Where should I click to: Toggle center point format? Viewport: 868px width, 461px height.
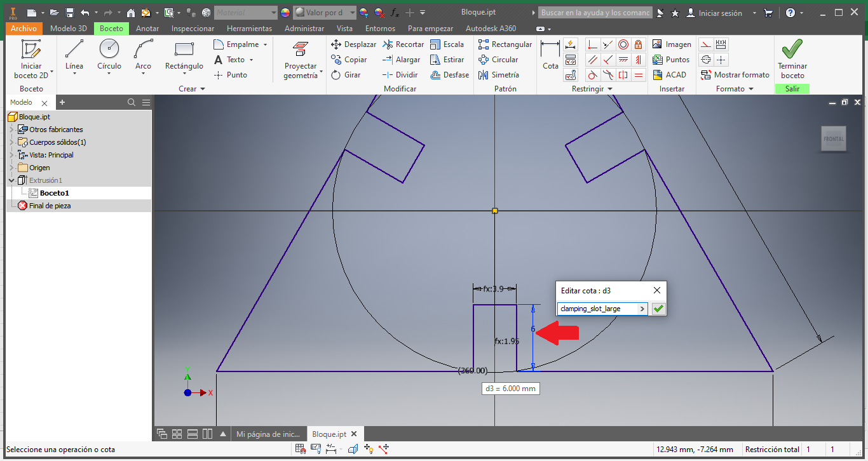721,60
